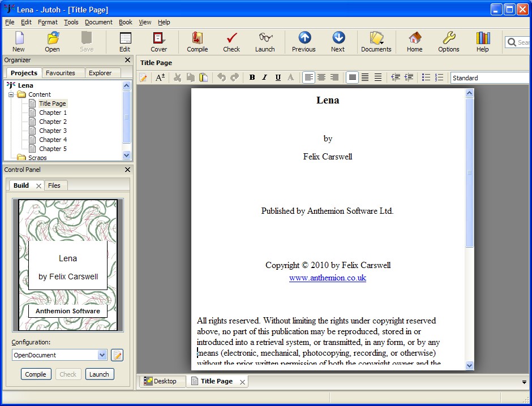
Task: Switch to the Desktop tab
Action: click(163, 381)
